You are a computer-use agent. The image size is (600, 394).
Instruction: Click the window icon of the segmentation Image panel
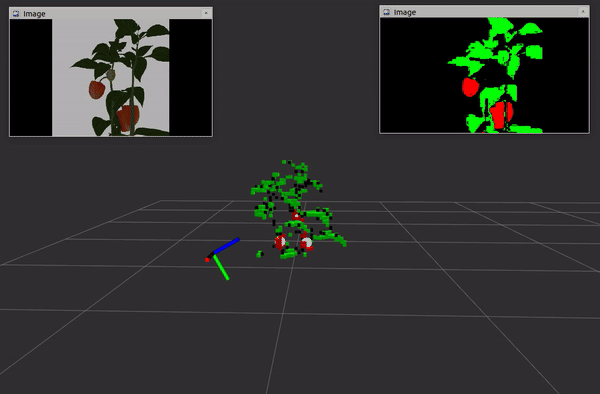point(386,12)
